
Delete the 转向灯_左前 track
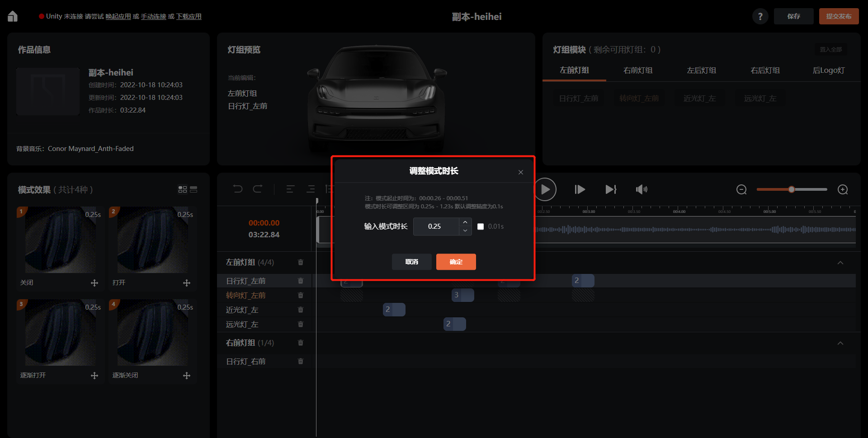pos(301,295)
